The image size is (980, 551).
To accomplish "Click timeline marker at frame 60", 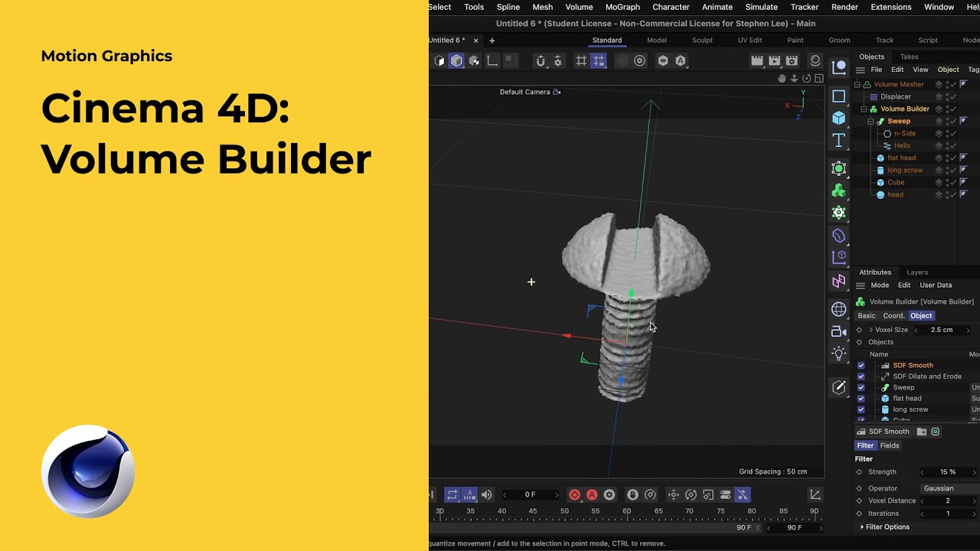I will pos(627,511).
